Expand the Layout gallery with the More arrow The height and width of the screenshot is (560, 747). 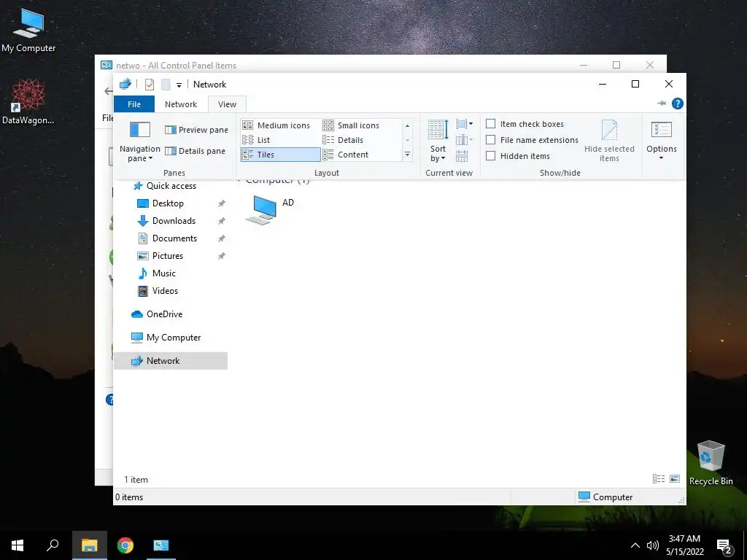tap(407, 155)
